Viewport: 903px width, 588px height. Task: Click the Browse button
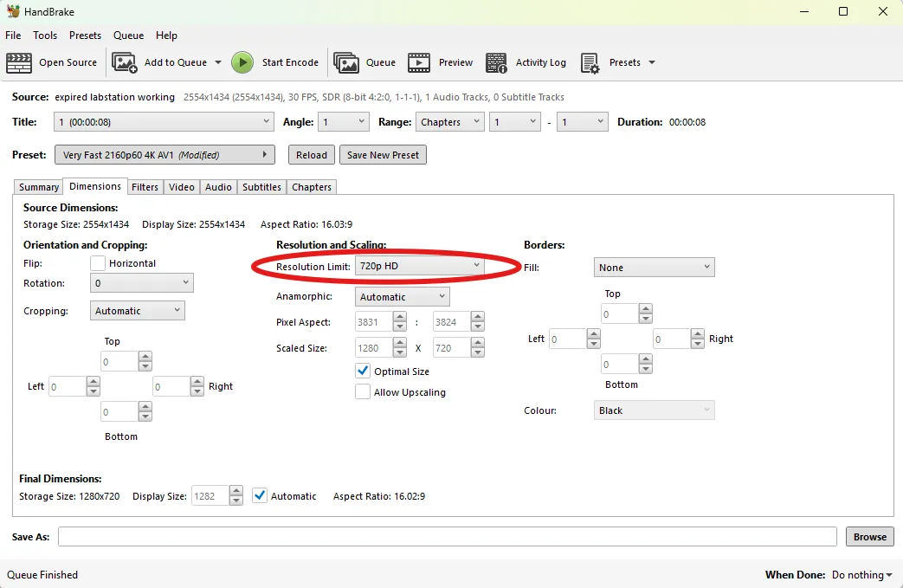pos(869,536)
